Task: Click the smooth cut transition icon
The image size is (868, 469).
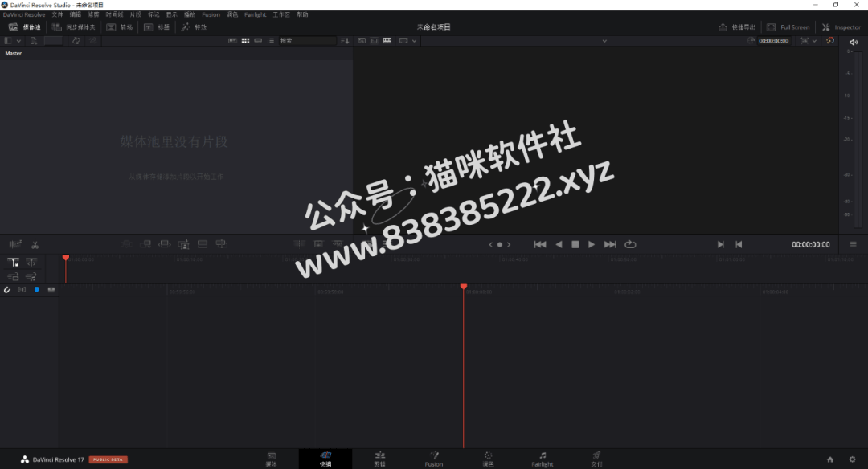Action: coord(338,244)
